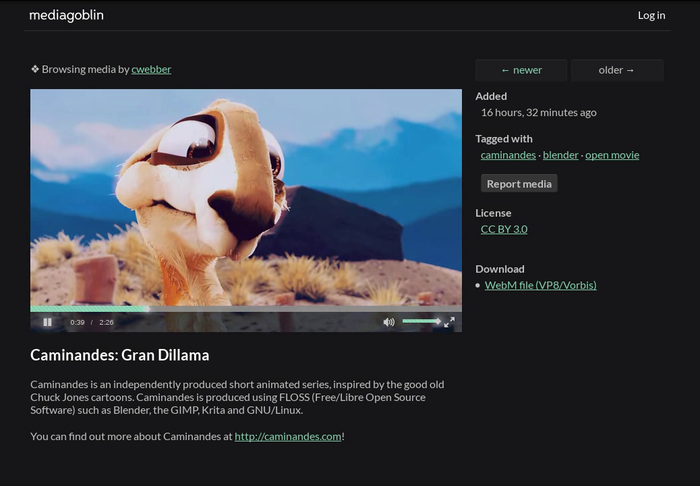Click the Caminandes: Gran Dillama title
This screenshot has height=486, width=700.
(119, 355)
